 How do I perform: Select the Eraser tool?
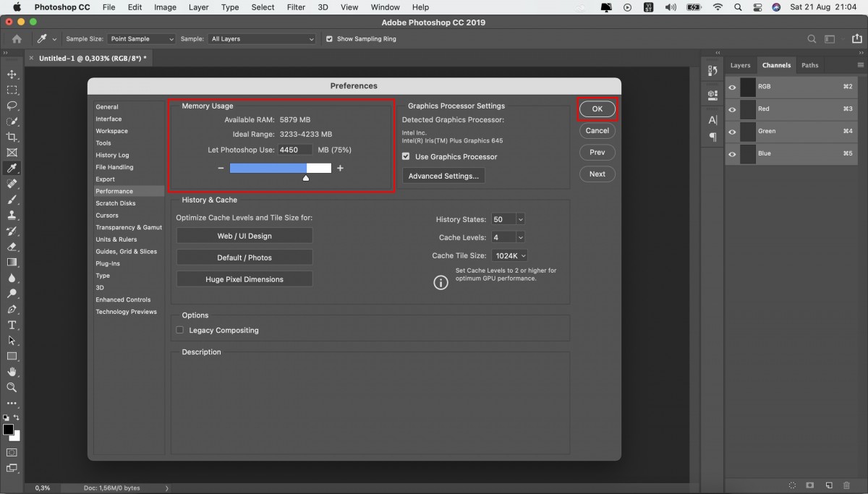[x=12, y=247]
